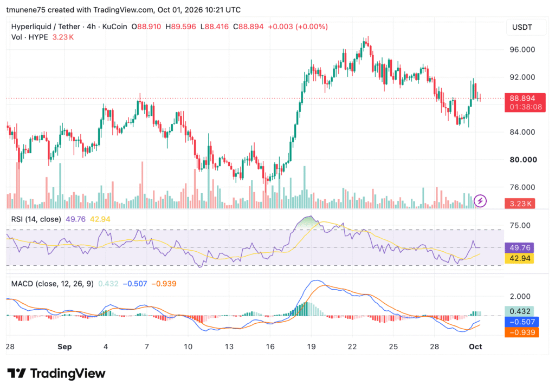
Task: Click the orange −0.939 value in the MACD legend
Action: pos(164,284)
